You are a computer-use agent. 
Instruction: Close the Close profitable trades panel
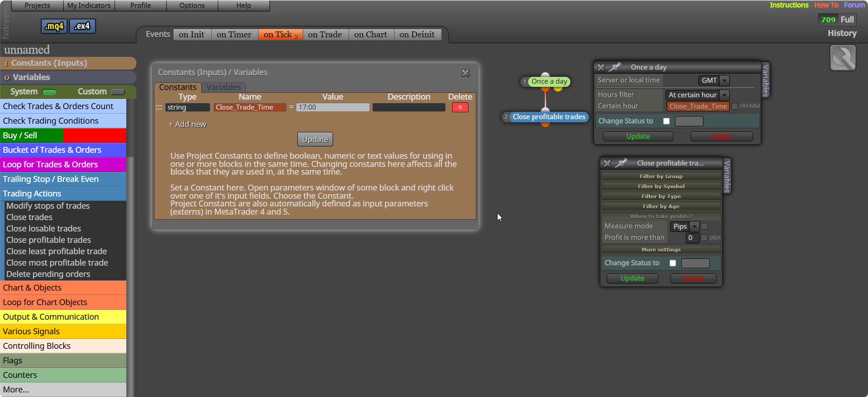click(607, 163)
